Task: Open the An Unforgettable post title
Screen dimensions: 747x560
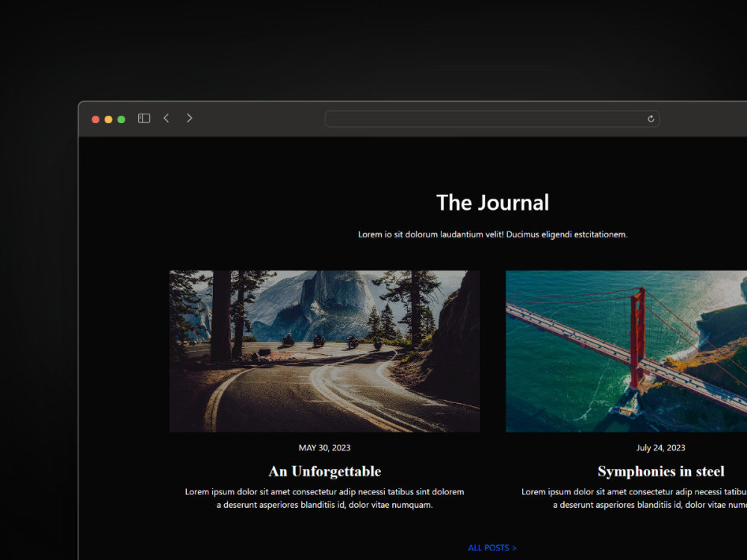Action: (324, 471)
